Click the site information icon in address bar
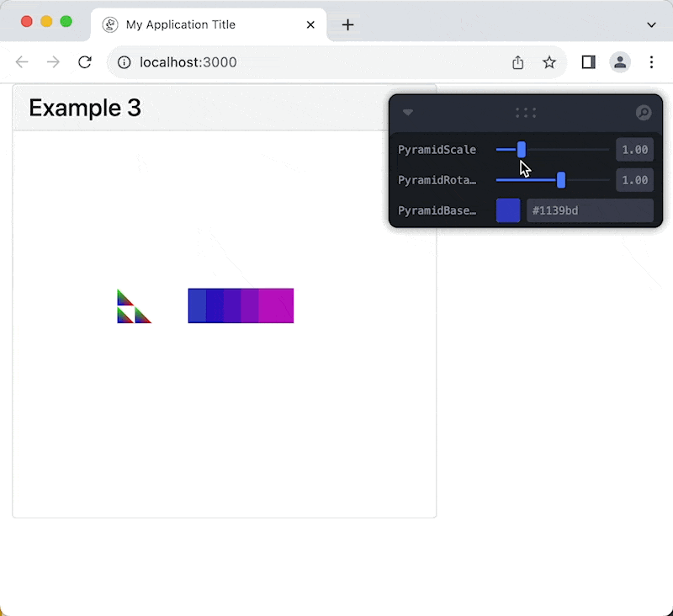Viewport: 673px width, 616px height. coord(124,61)
